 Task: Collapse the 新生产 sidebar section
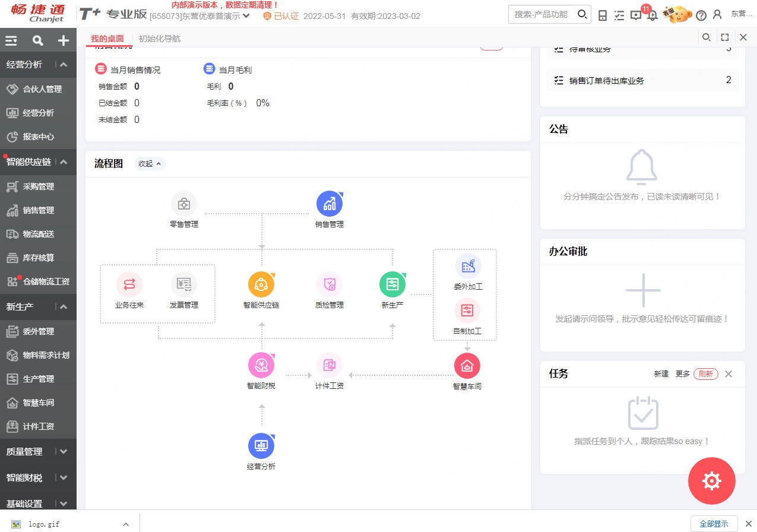(x=64, y=307)
